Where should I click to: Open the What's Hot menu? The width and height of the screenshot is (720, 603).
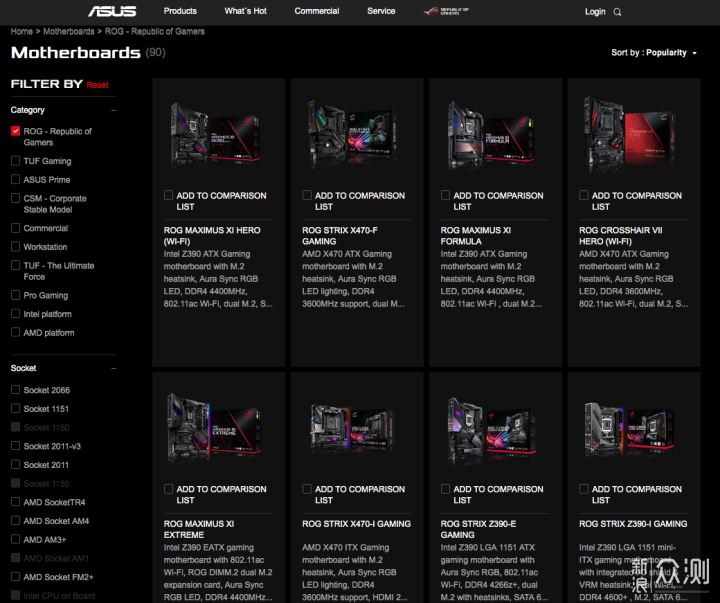click(x=245, y=11)
